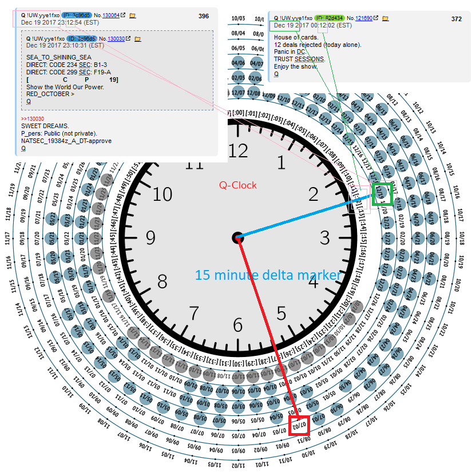Click the blue ID 3c96d5 badge on post 396
Image resolution: width=476 pixels, height=476 pixels.
[77, 15]
